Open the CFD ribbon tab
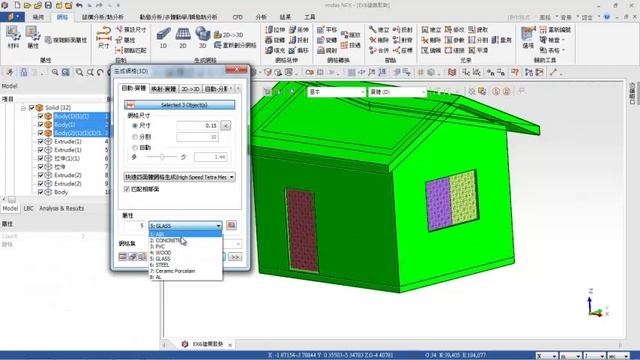This screenshot has width=640, height=360. click(x=238, y=17)
